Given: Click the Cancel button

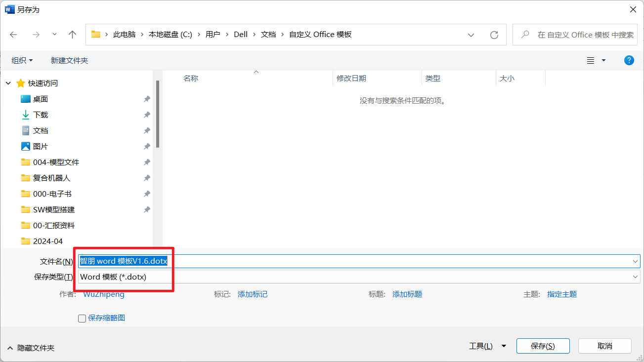Looking at the screenshot, I should click(604, 346).
